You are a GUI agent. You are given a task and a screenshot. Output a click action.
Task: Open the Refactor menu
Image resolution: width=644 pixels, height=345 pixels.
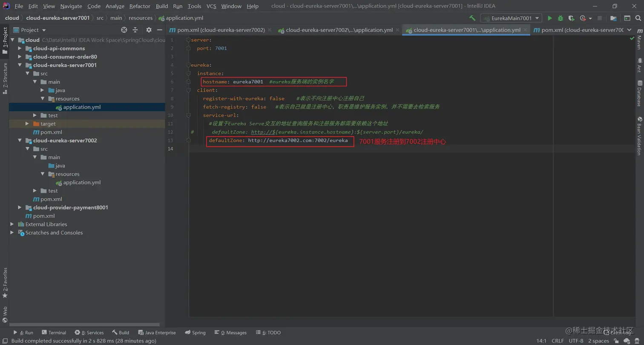click(x=140, y=6)
